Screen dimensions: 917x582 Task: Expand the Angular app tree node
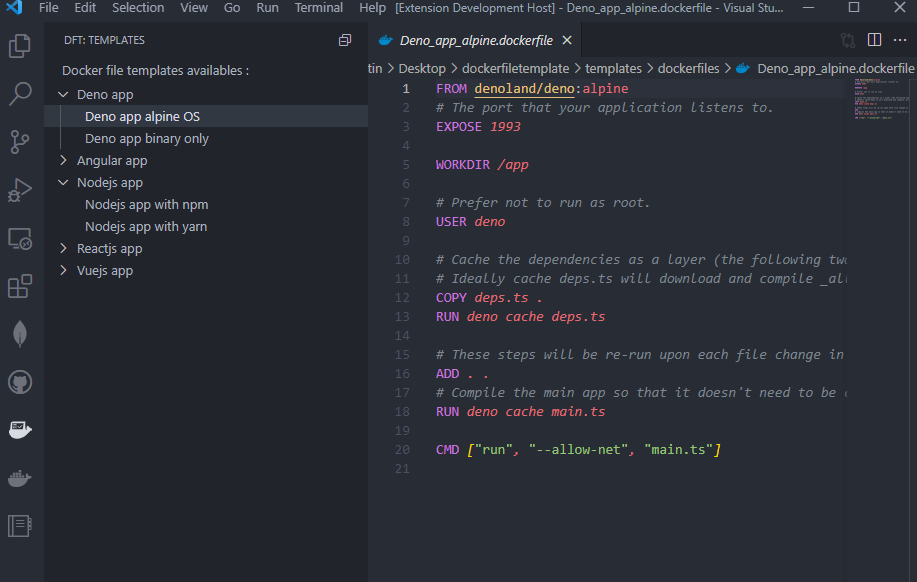(x=63, y=160)
